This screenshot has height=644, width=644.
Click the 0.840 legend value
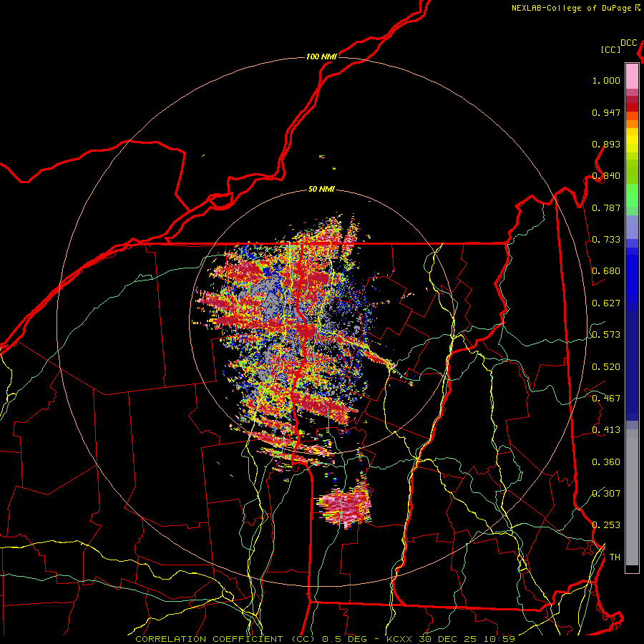tap(606, 176)
